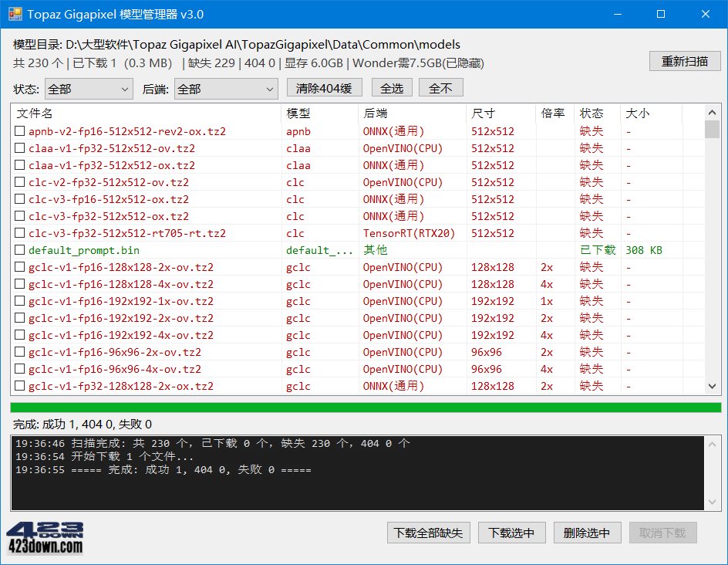
Task: Click file name gclc-v1-fp16-128x128-4x-ov.tz2
Action: pyautogui.click(x=121, y=284)
